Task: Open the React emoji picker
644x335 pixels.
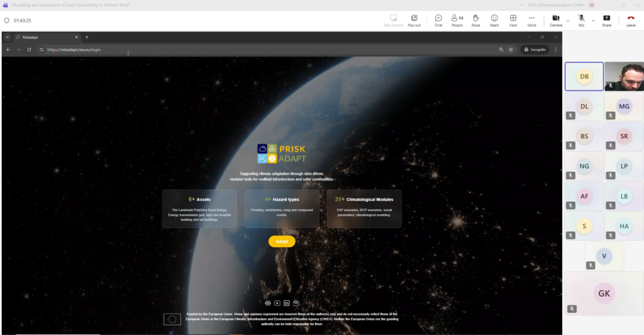Action: pyautogui.click(x=494, y=20)
